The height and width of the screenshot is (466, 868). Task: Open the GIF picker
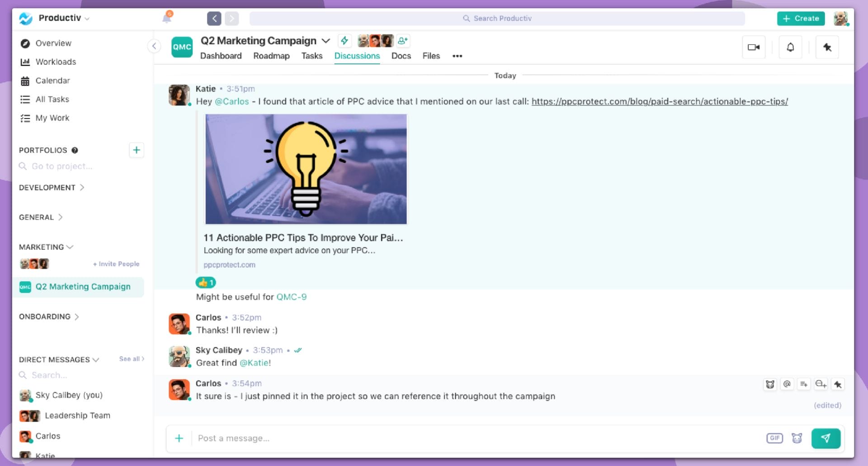pos(774,438)
